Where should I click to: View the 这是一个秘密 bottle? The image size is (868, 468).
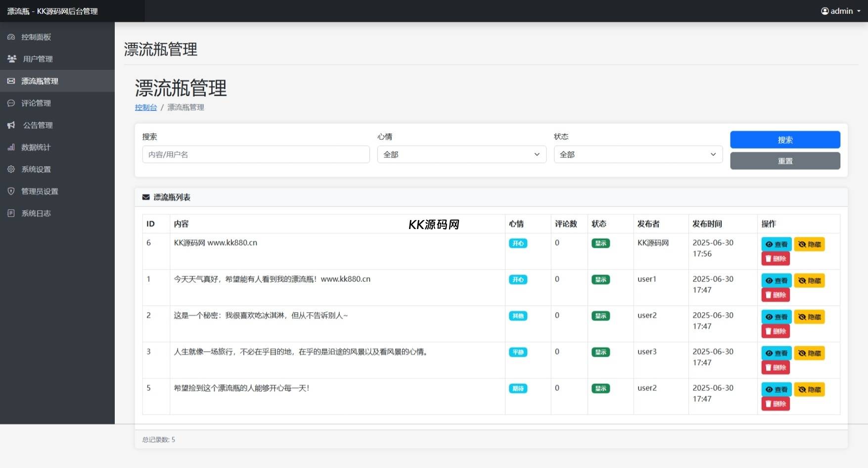(777, 317)
